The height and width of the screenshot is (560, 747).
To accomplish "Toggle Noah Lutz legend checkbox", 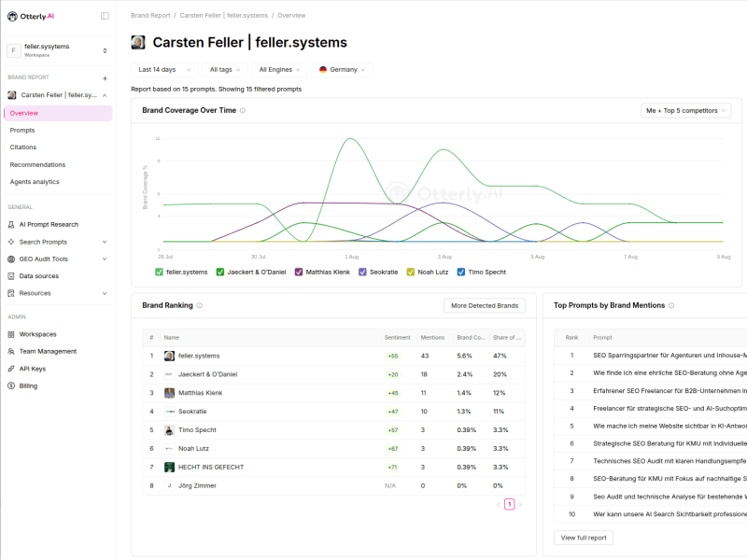I will (411, 272).
